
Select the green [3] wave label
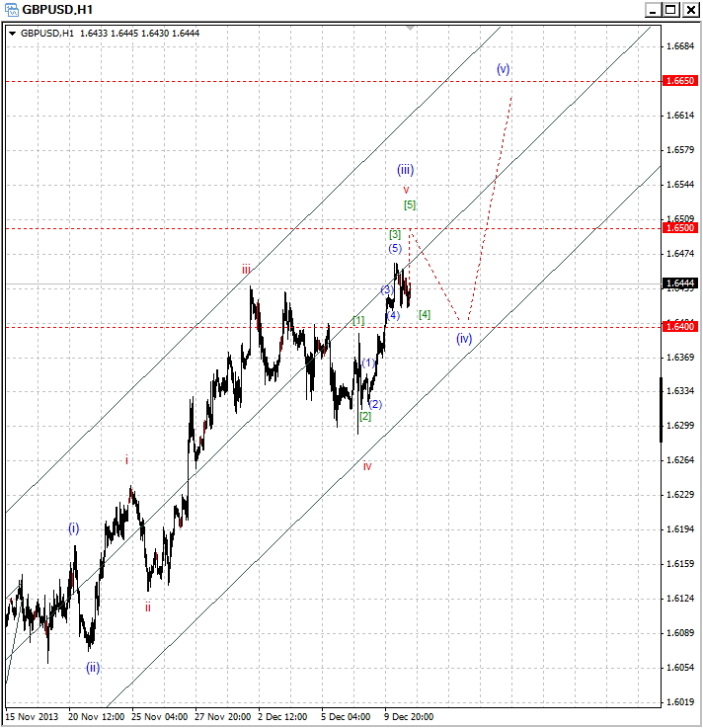pos(395,234)
